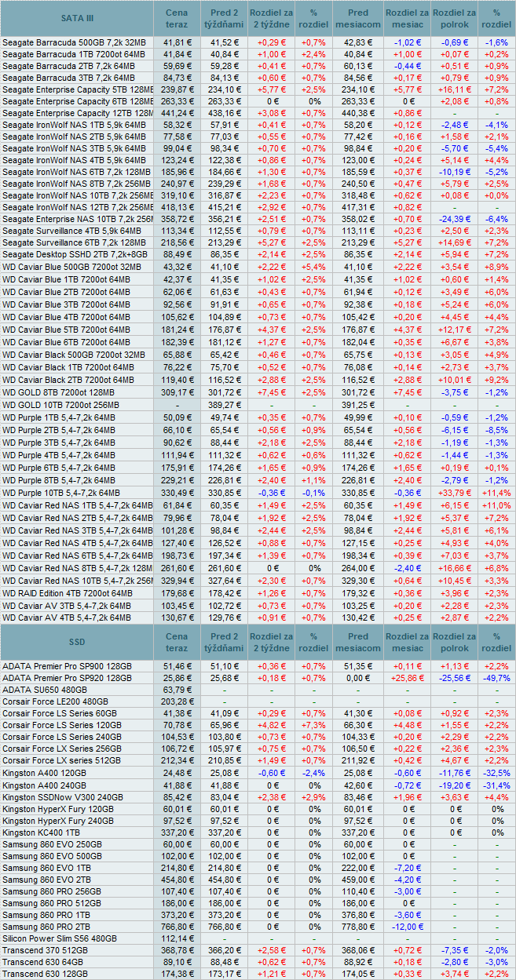The height and width of the screenshot is (980, 516).
Task: Click Corsair Force LX series 512GB
Action: (62, 760)
